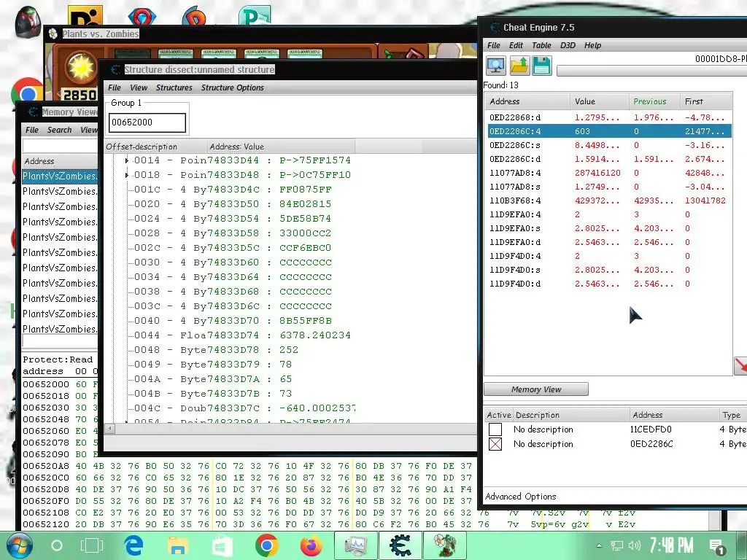Screen dimensions: 747x560
Task: Open a cheat table with the folder icon
Action: [519, 66]
